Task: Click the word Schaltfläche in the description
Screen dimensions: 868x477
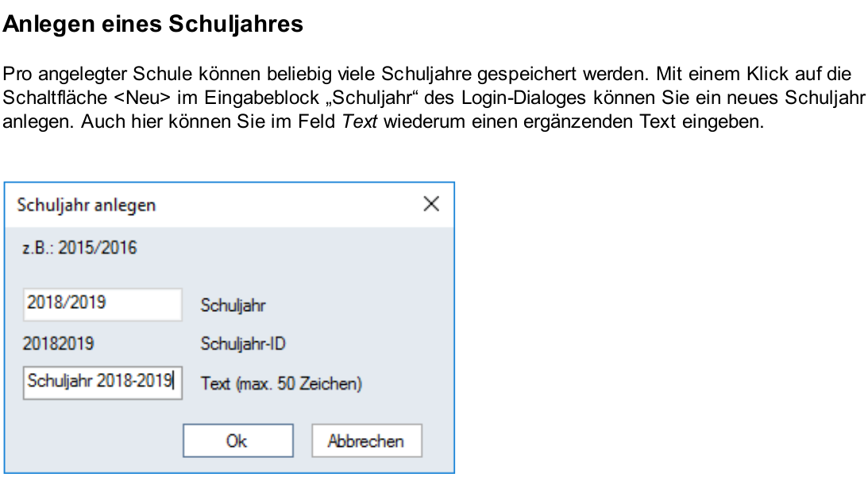Action: 55,98
